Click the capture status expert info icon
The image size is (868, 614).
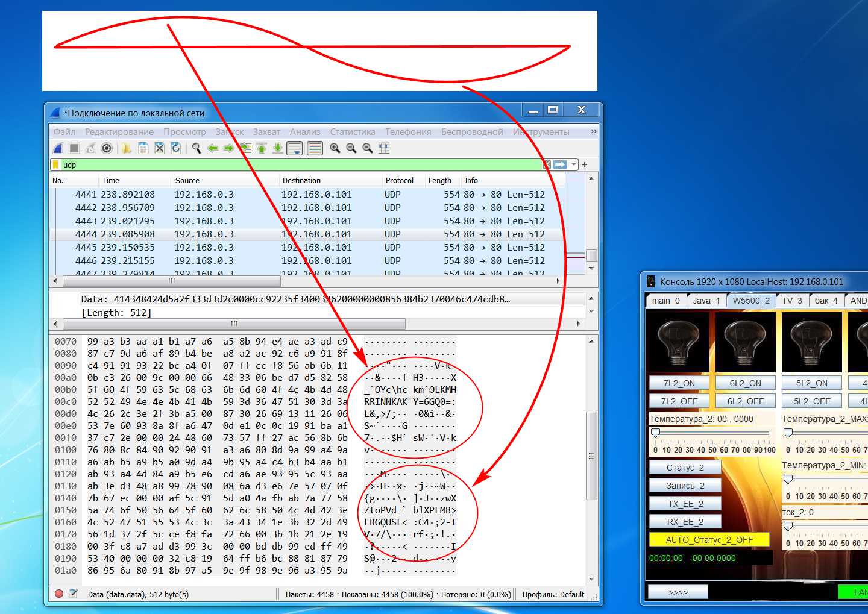coord(59,594)
